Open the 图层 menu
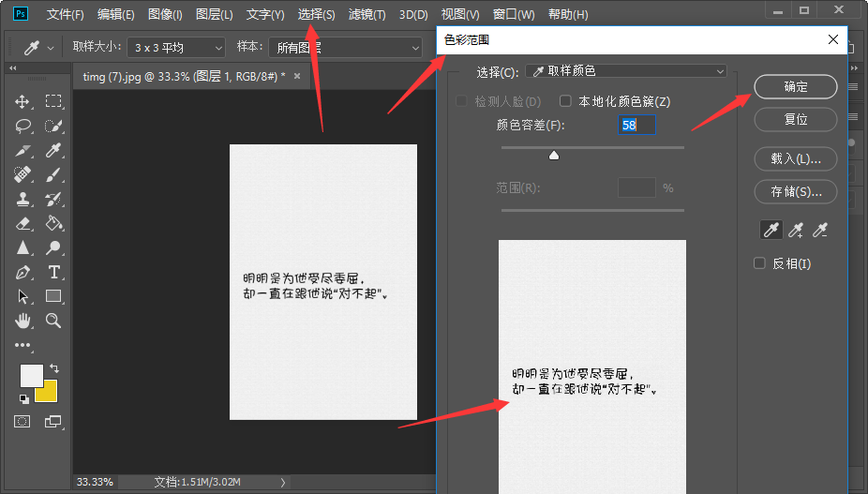 pos(215,15)
